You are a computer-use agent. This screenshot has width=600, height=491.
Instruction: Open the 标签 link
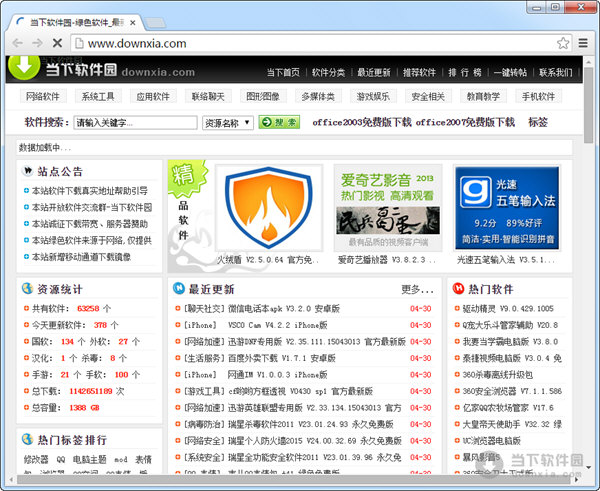[538, 122]
